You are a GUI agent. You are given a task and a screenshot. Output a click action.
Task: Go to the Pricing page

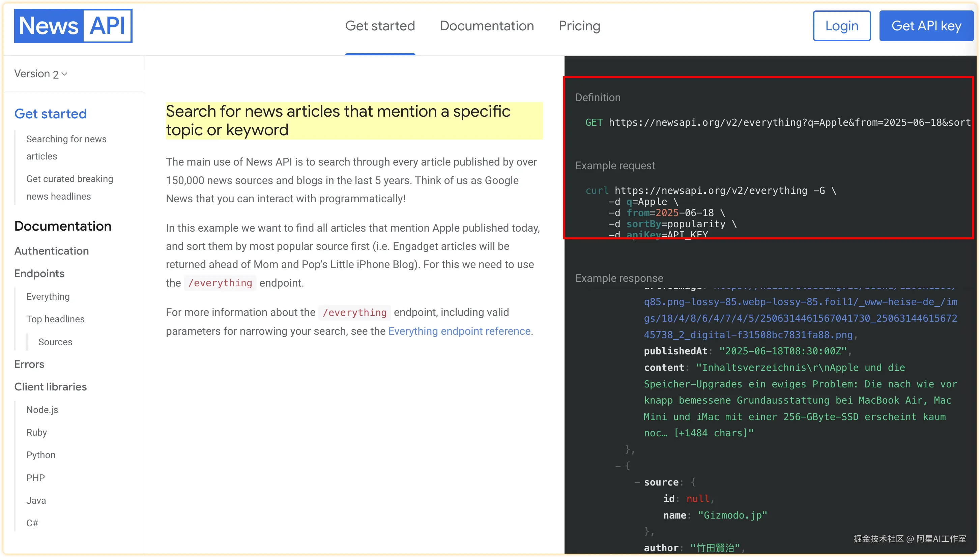click(579, 26)
